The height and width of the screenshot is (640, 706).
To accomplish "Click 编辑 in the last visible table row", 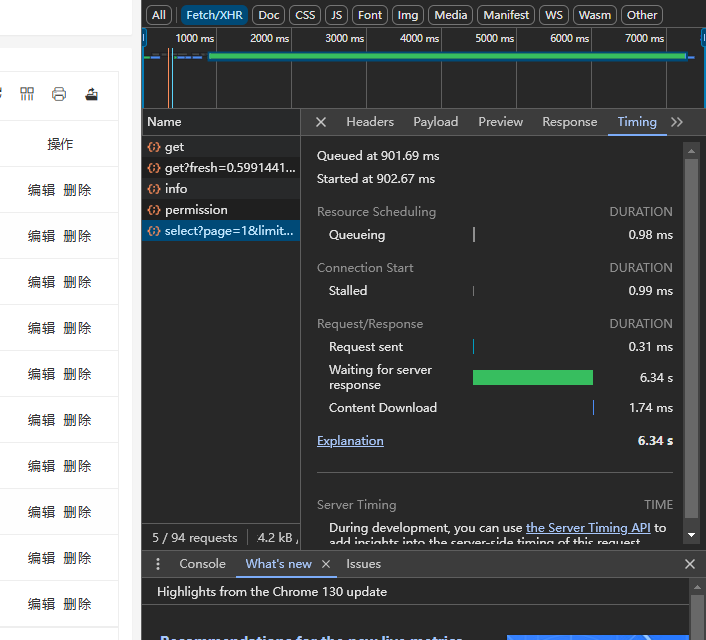I will point(41,604).
